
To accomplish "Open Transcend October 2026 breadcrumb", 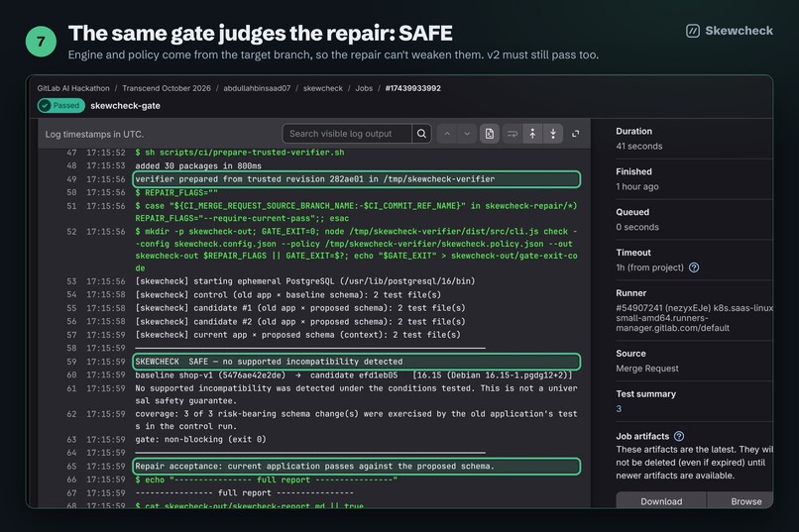I will point(167,88).
